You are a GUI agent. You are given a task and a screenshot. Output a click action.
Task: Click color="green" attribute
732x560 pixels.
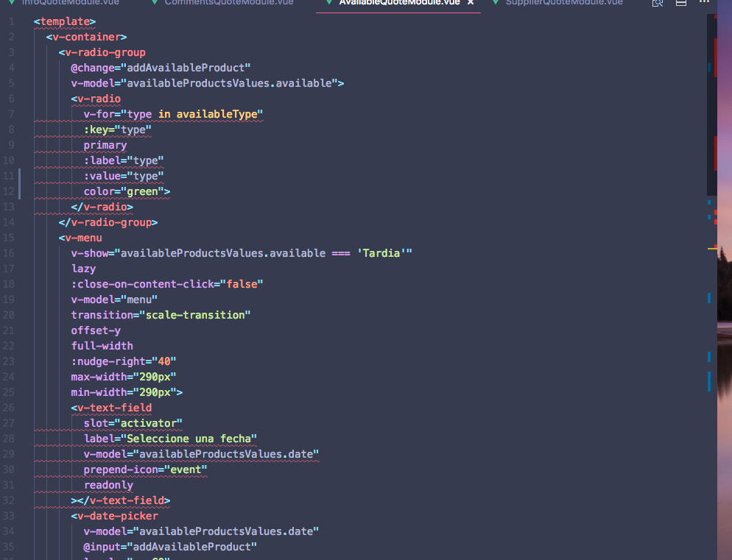[127, 191]
